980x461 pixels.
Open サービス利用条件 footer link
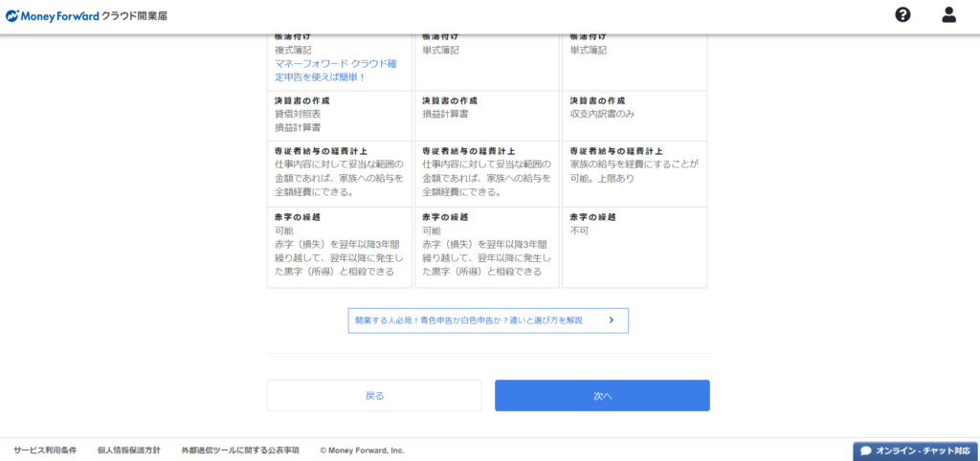click(x=45, y=450)
